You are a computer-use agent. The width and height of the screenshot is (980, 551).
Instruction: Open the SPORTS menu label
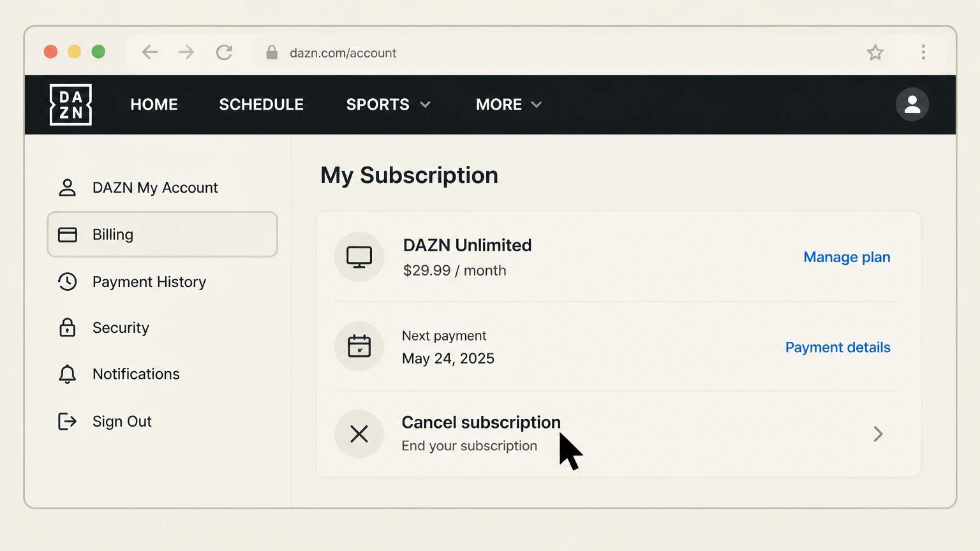(x=378, y=105)
